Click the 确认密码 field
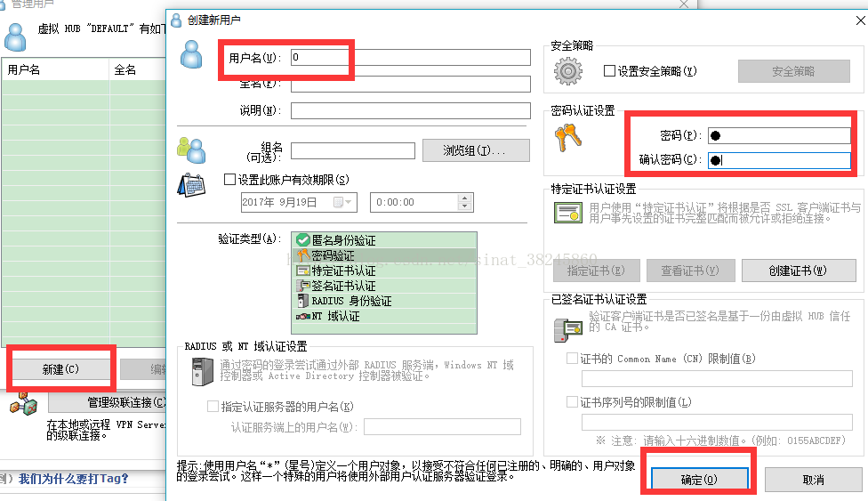 (779, 161)
